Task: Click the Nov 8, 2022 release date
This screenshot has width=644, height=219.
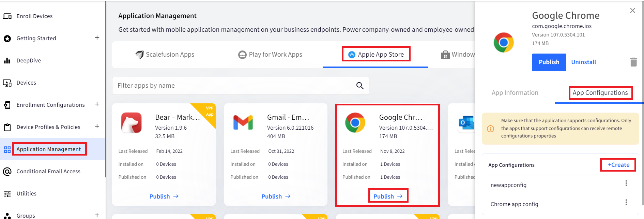Action: (x=393, y=151)
